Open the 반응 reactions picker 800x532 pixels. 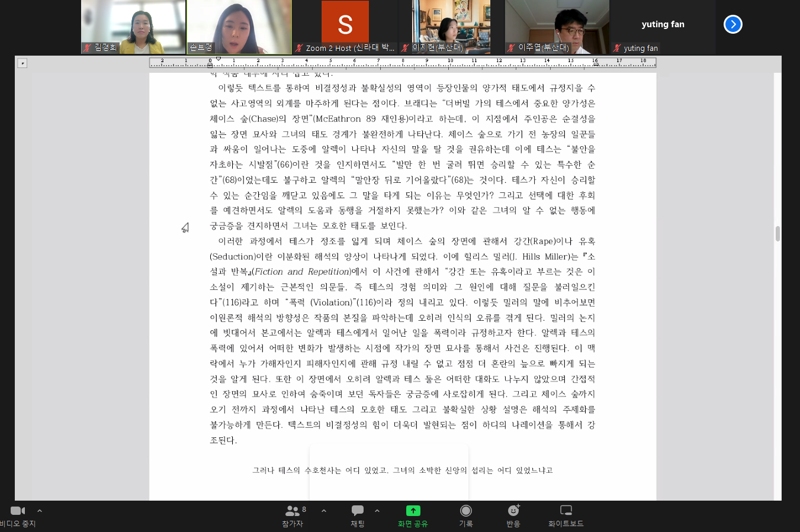pos(513,515)
